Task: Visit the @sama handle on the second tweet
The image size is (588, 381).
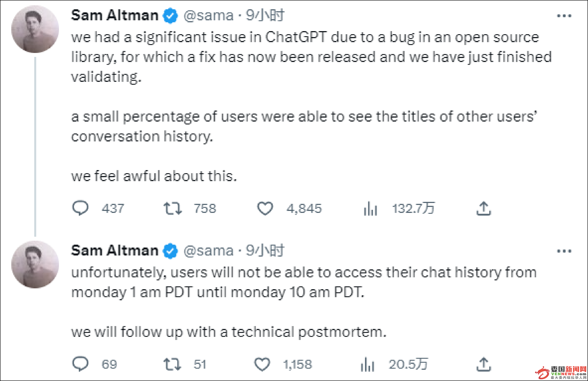Action: [208, 251]
